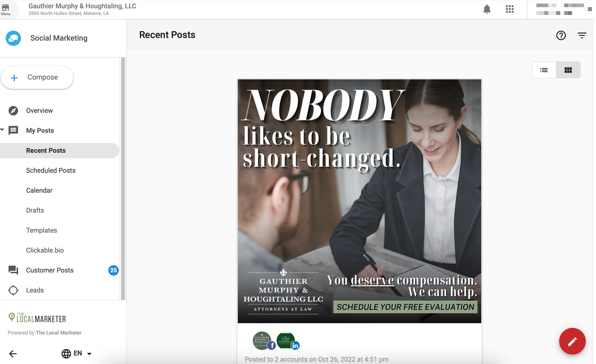
Task: Open Overview in sidebar
Action: point(39,111)
